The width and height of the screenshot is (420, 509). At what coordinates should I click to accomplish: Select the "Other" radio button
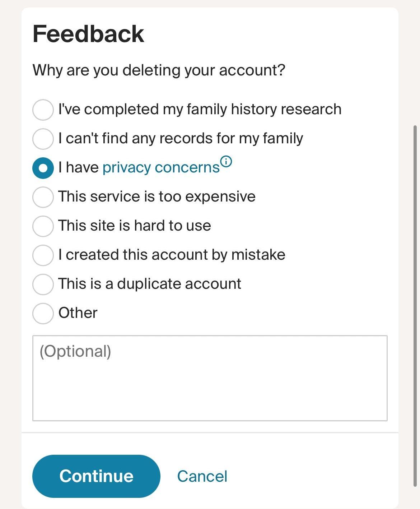click(x=43, y=314)
